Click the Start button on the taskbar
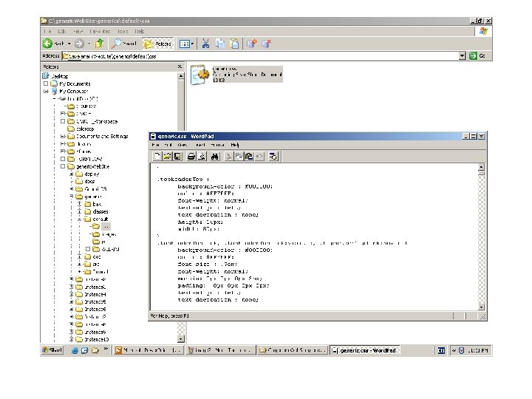This screenshot has height=399, width=532. point(53,350)
